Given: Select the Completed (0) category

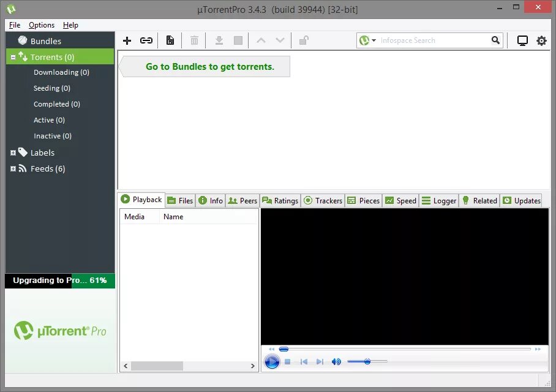Looking at the screenshot, I should pyautogui.click(x=57, y=104).
